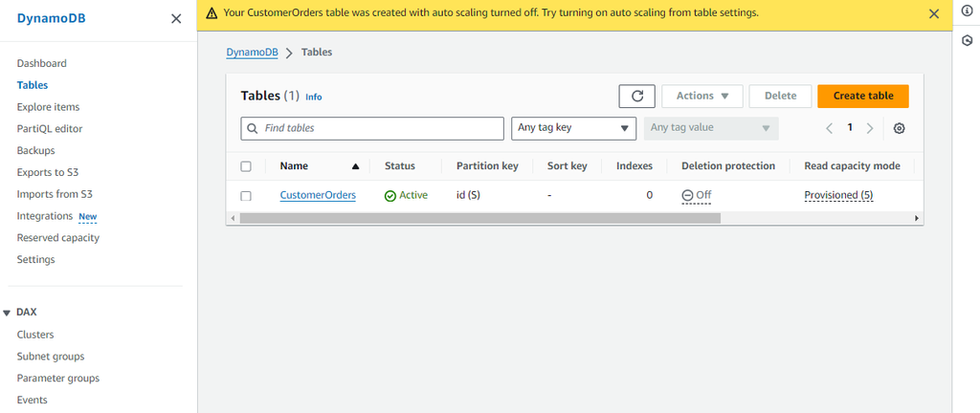
Task: Check the CustomerOrders row checkbox
Action: coord(246,195)
